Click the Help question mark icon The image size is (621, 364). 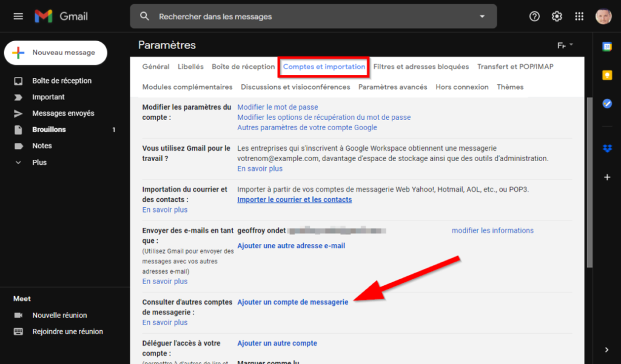point(534,16)
